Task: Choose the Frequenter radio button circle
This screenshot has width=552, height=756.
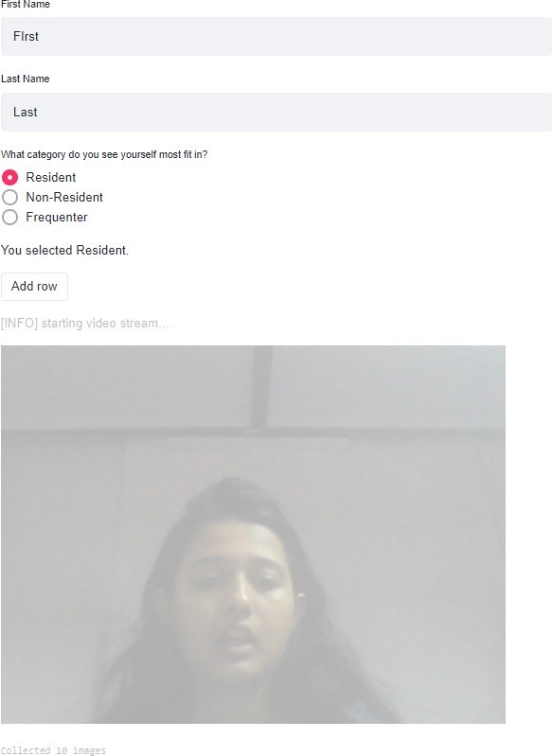Action: [x=9, y=217]
